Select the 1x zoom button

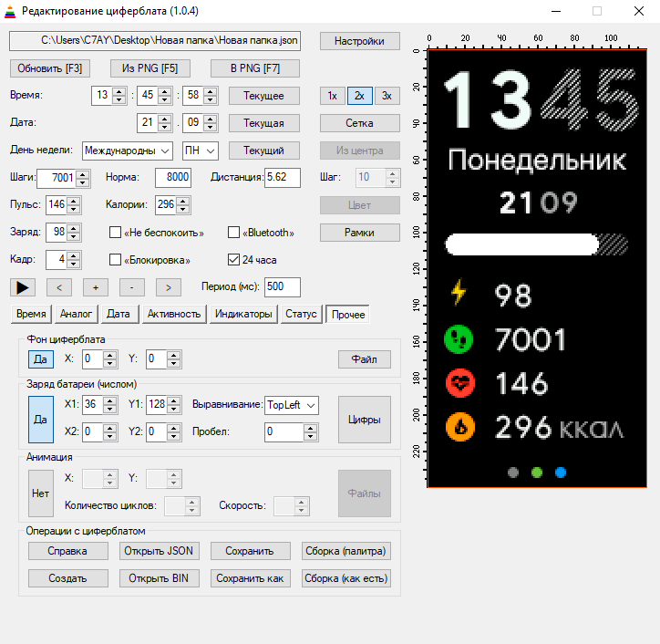332,96
